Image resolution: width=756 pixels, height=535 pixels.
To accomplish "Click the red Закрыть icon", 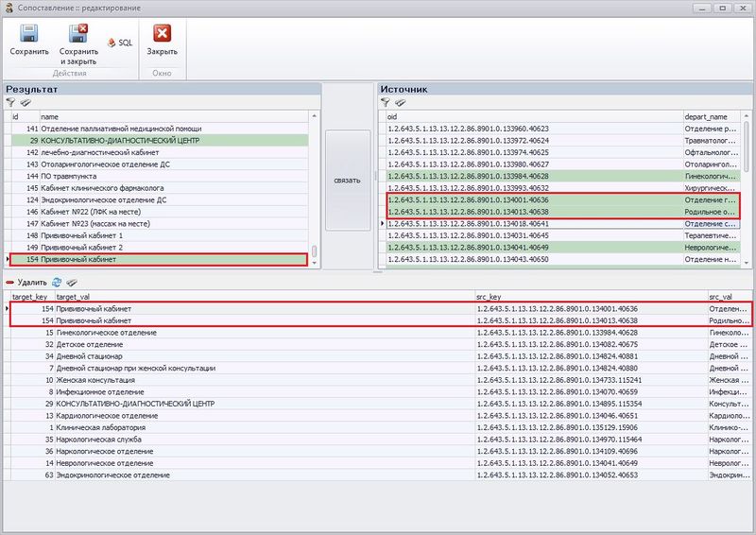I will pos(162,35).
